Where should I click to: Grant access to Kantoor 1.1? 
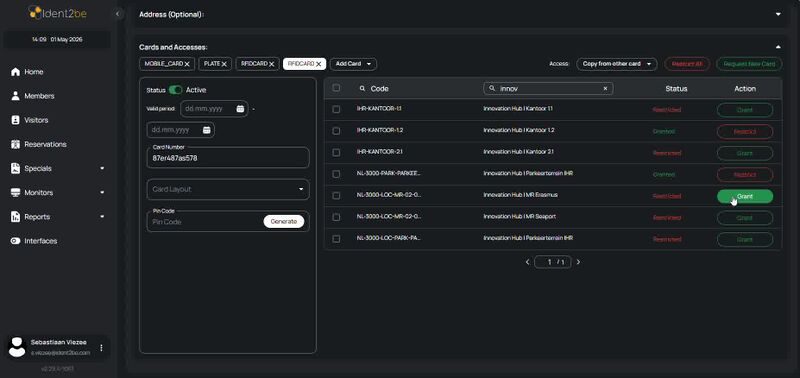pos(745,110)
